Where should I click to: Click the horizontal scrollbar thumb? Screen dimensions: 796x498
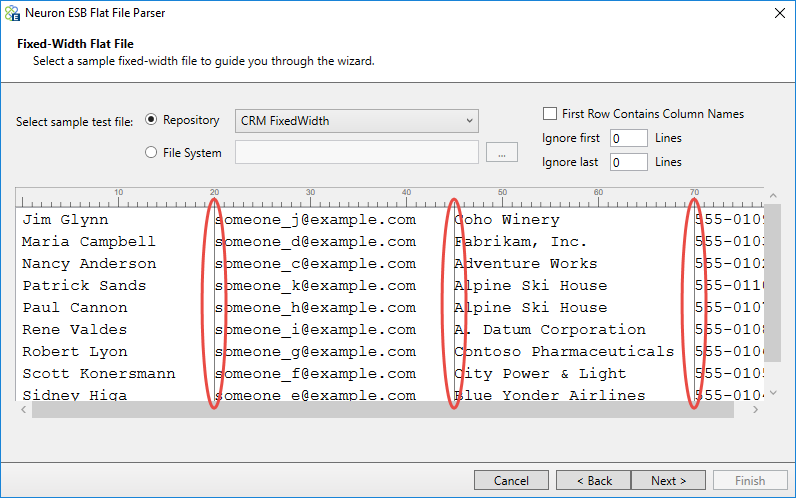pos(383,409)
